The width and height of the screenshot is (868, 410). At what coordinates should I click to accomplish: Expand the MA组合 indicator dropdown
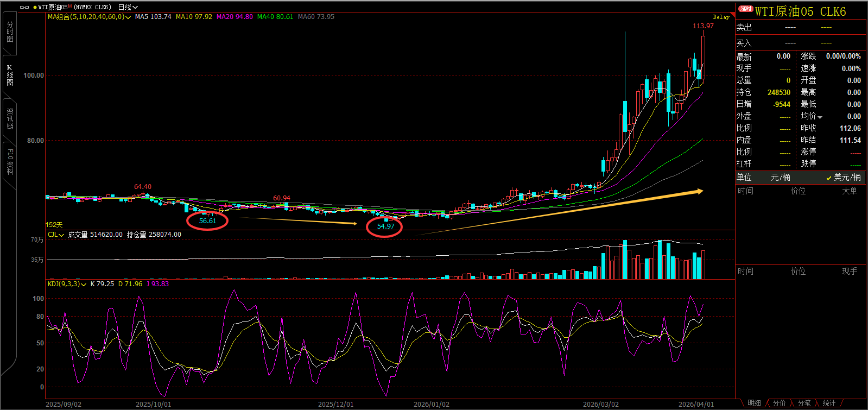coord(128,17)
